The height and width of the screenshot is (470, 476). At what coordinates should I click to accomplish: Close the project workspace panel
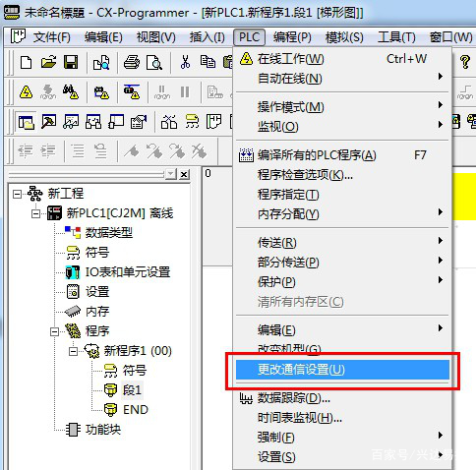coord(185,174)
